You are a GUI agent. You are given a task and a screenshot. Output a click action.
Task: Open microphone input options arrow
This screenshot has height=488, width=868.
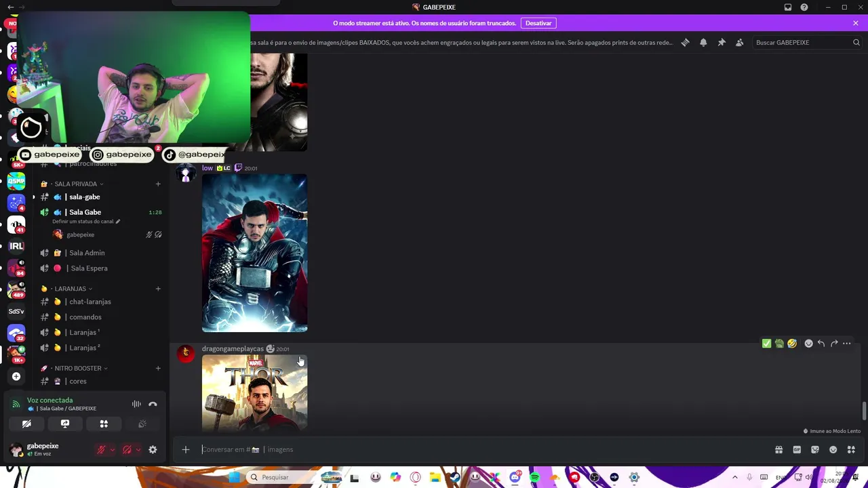[112, 449]
